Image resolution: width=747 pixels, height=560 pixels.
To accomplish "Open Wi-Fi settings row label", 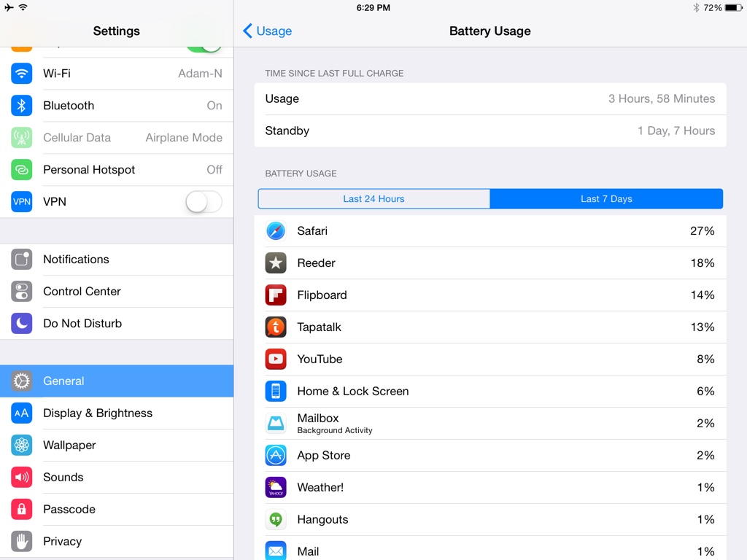I will (x=57, y=74).
